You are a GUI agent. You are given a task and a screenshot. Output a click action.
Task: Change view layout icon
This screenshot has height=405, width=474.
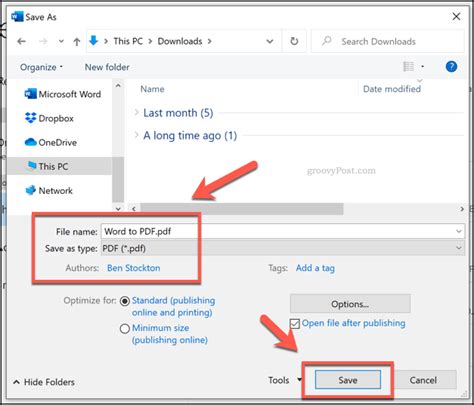coord(409,67)
